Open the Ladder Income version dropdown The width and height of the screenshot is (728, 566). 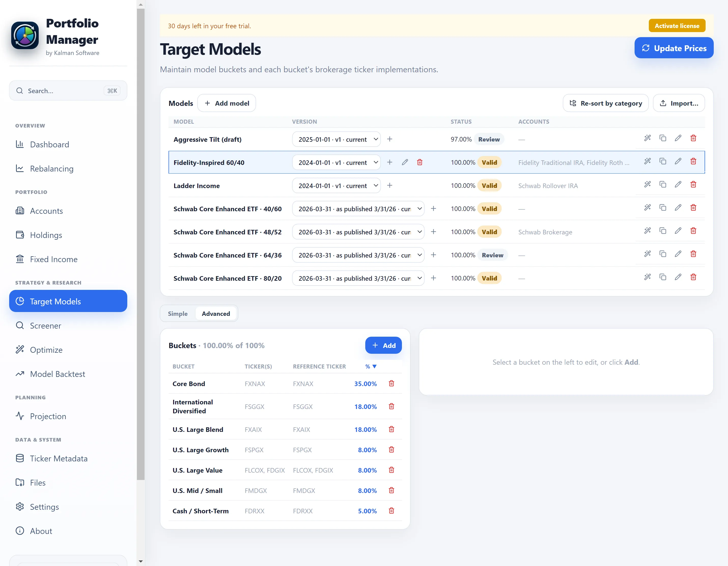tap(336, 186)
